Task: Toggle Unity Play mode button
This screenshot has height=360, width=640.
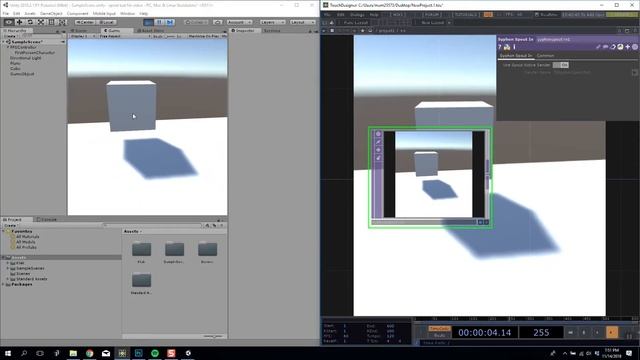Action: [x=149, y=22]
